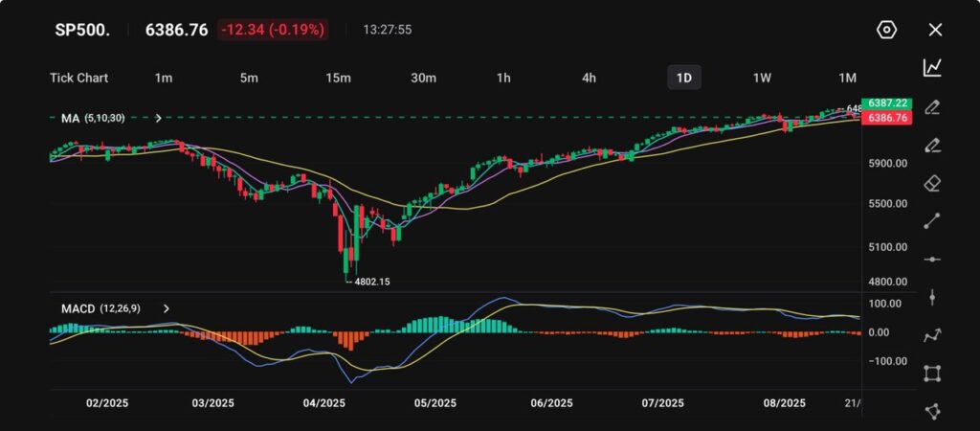Choose the 1M timeframe
Viewport: 980px width, 431px height.
[x=847, y=78]
